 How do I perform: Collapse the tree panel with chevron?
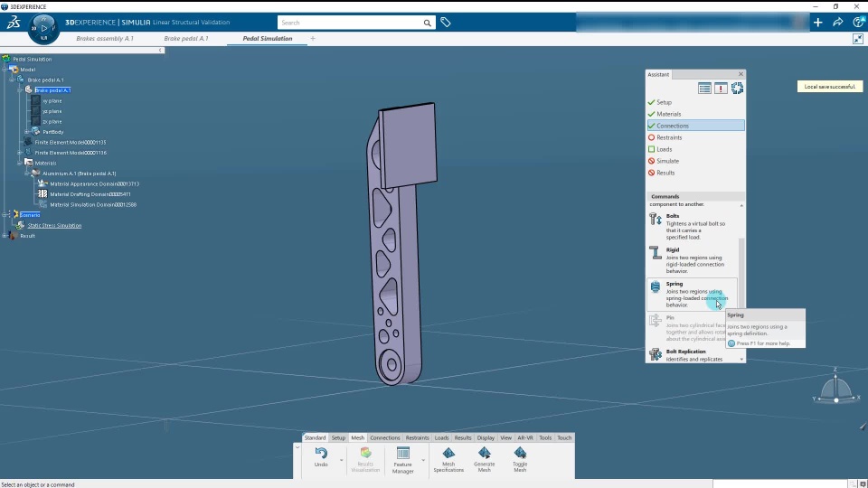tap(161, 51)
